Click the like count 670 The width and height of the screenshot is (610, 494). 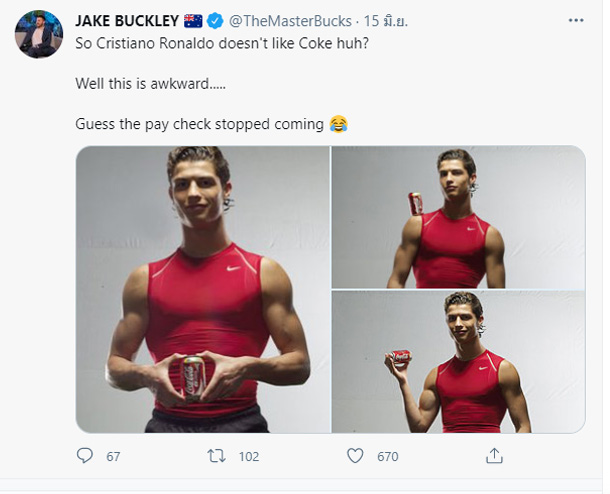(387, 456)
